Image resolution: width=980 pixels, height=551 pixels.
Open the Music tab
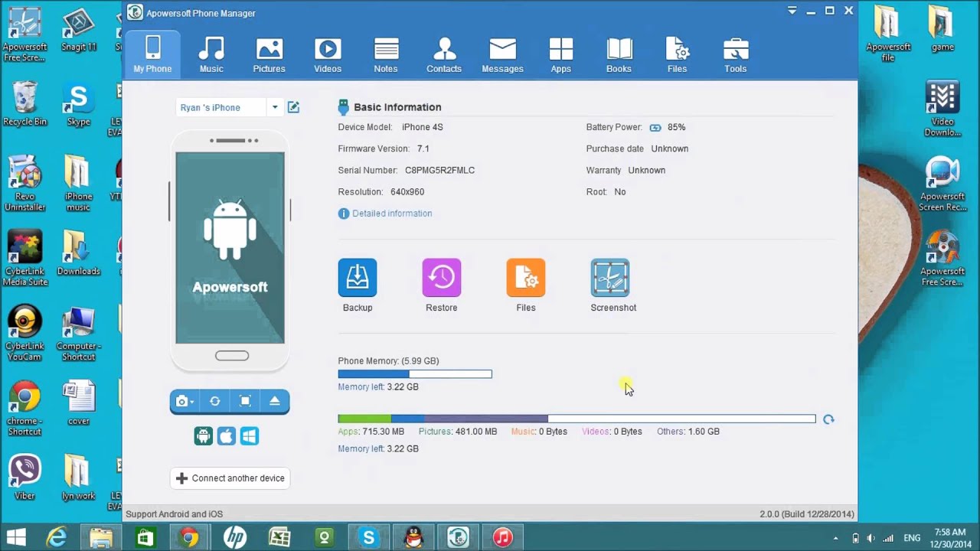point(211,54)
